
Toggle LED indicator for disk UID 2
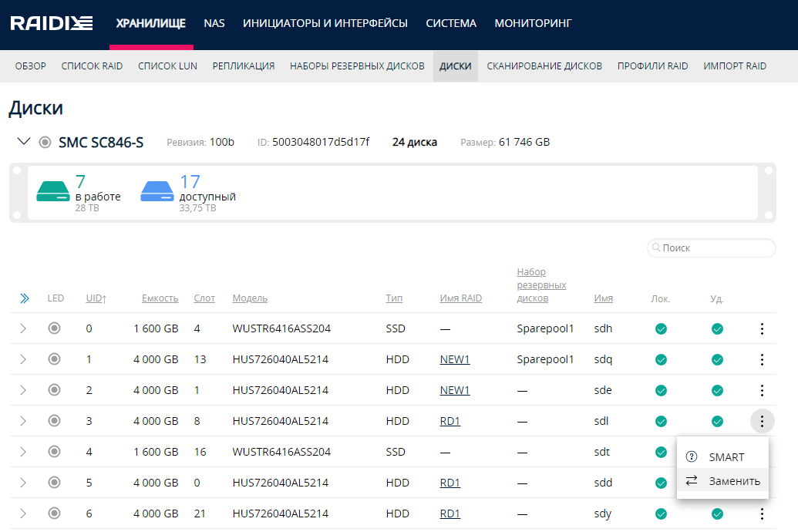(x=54, y=390)
